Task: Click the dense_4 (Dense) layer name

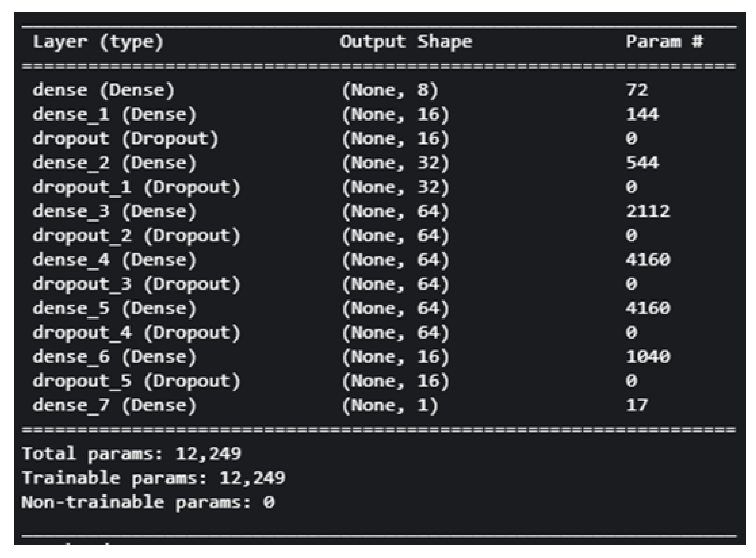Action: point(114,260)
